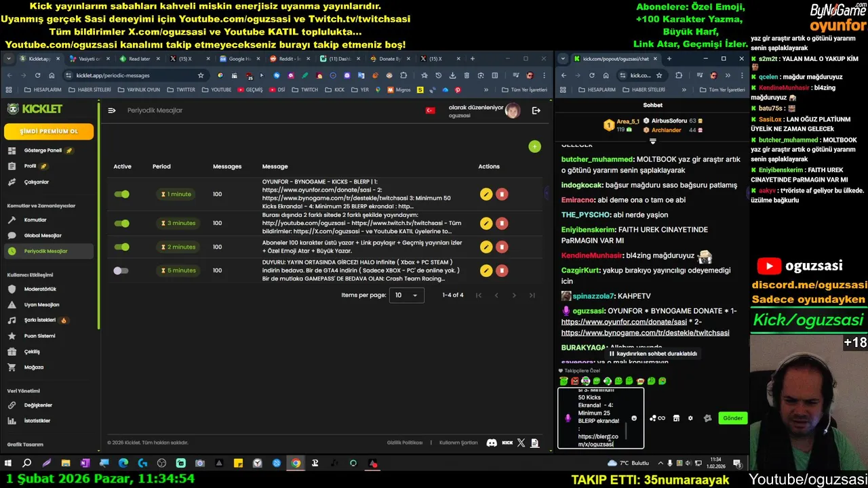Expand the leaderboard chevron in chat popout
868x488 pixels.
[x=652, y=142]
